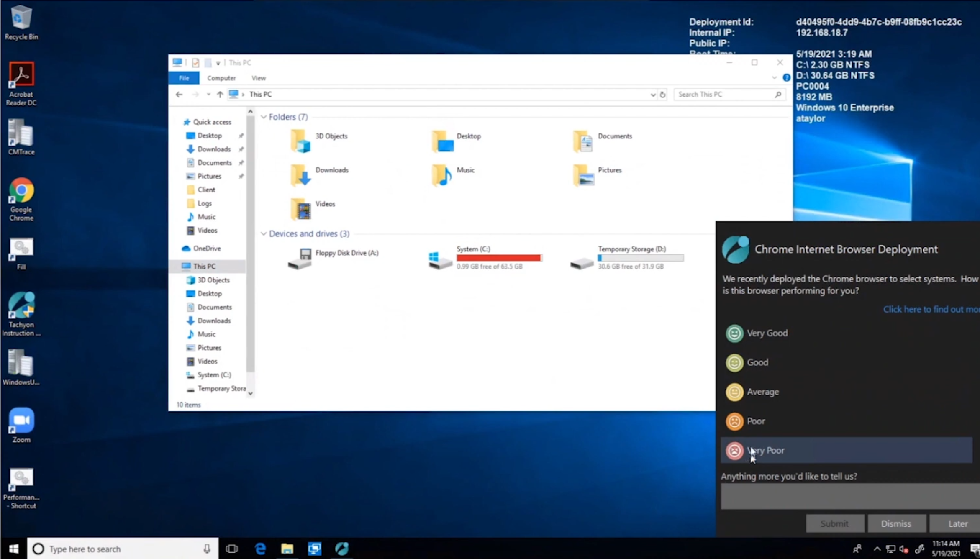Open the Performan... Shortcut desktop icon
Screen dimensions: 980x559
[21, 488]
